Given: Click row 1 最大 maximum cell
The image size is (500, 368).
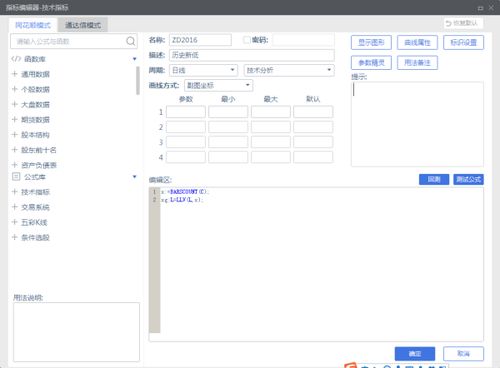Looking at the screenshot, I should point(271,112).
